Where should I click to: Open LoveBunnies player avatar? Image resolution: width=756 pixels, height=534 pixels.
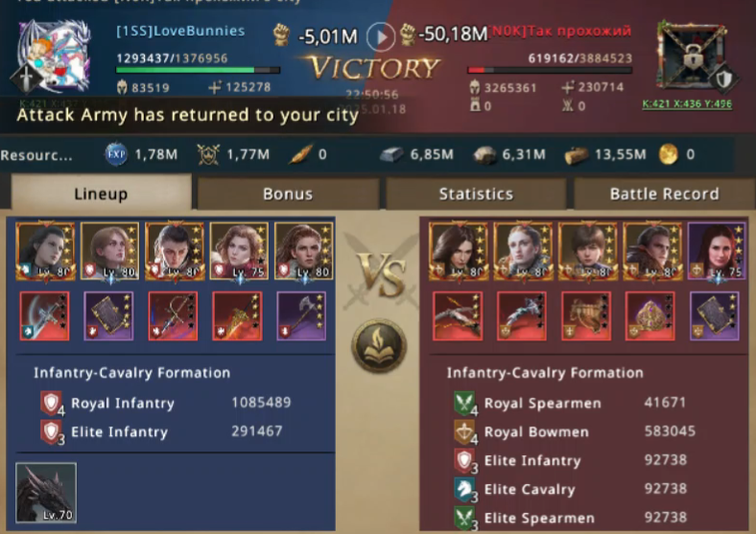[x=54, y=56]
